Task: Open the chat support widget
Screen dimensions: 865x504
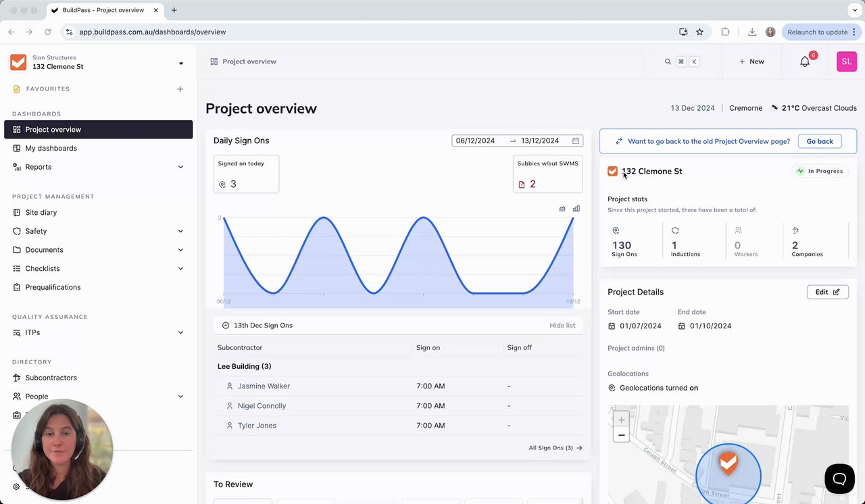Action: [839, 479]
